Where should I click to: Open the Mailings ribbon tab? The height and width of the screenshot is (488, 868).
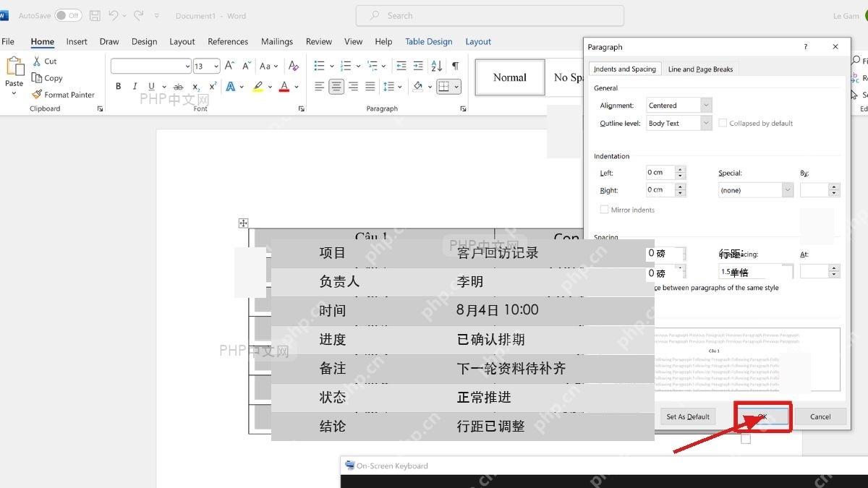tap(277, 42)
